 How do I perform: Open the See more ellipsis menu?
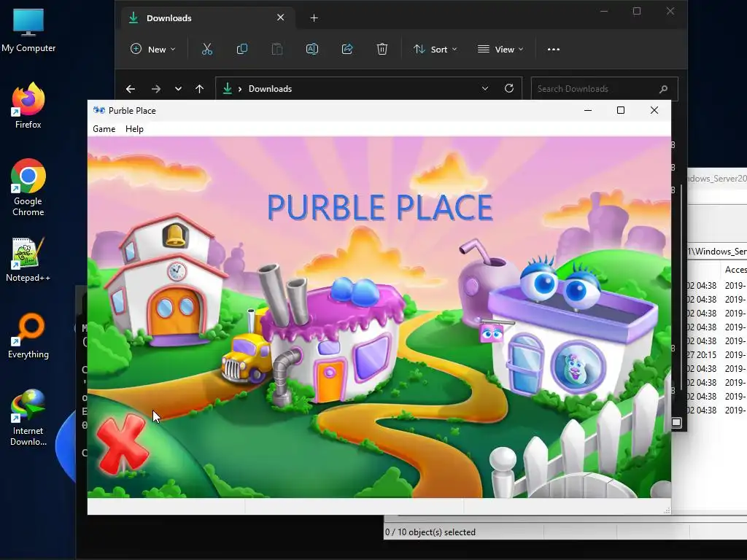point(554,49)
